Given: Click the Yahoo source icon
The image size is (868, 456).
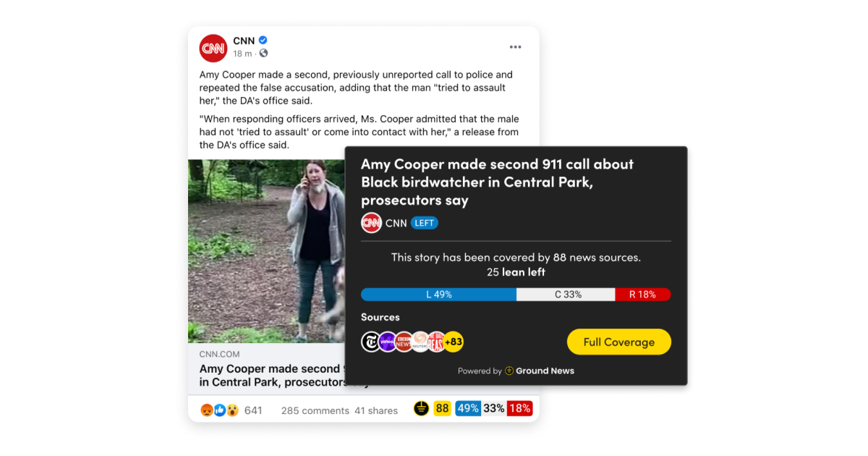Looking at the screenshot, I should (x=388, y=342).
